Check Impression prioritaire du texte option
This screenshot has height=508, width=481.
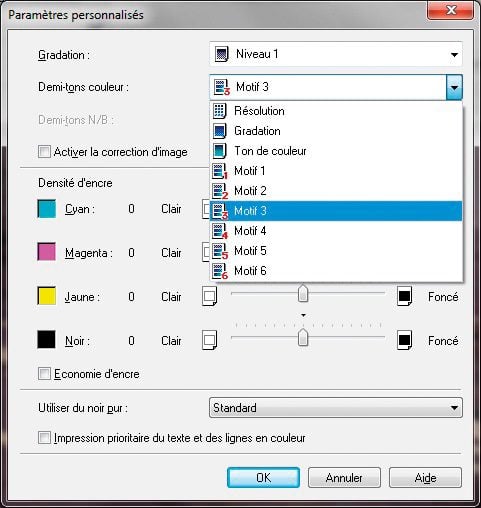coord(44,438)
